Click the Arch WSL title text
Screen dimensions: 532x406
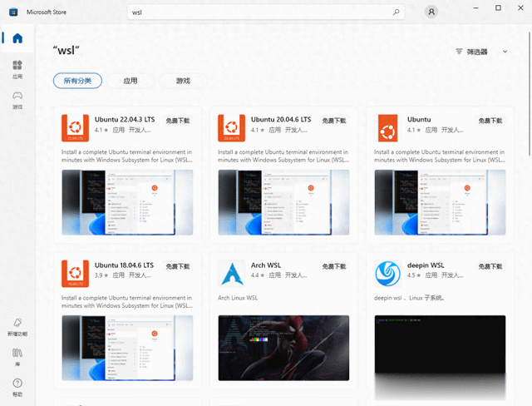266,265
